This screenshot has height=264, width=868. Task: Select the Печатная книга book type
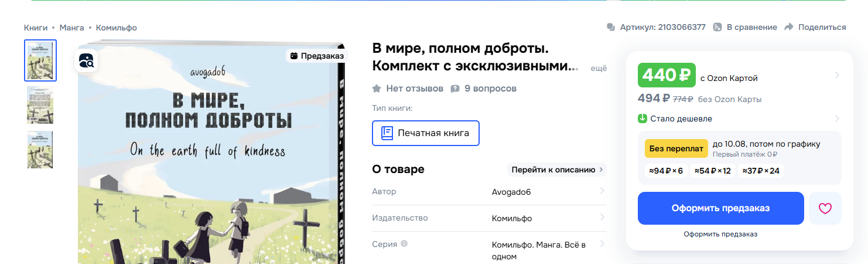tap(426, 133)
